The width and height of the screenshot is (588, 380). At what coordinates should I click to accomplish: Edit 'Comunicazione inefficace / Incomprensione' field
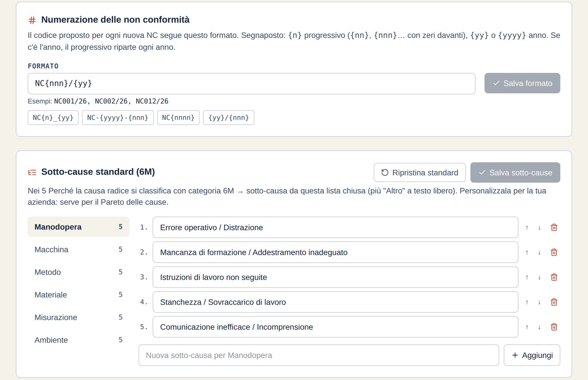(x=336, y=327)
